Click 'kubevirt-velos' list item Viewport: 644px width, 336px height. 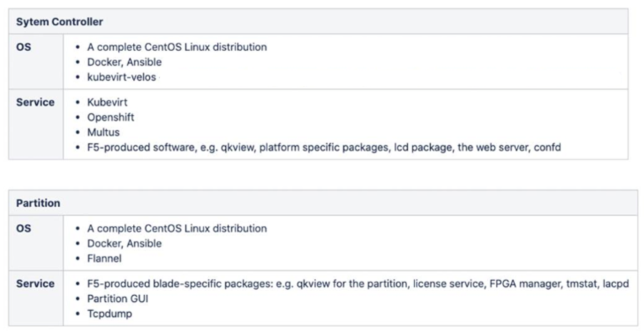click(x=121, y=78)
